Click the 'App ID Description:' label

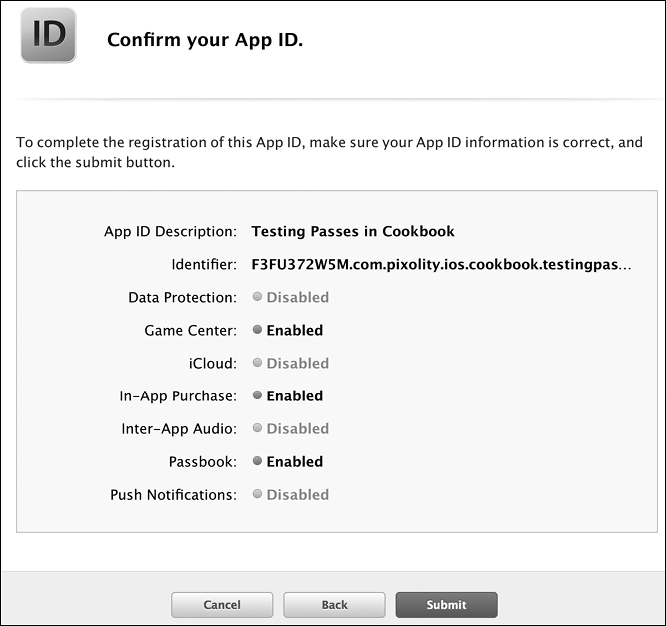(x=170, y=231)
